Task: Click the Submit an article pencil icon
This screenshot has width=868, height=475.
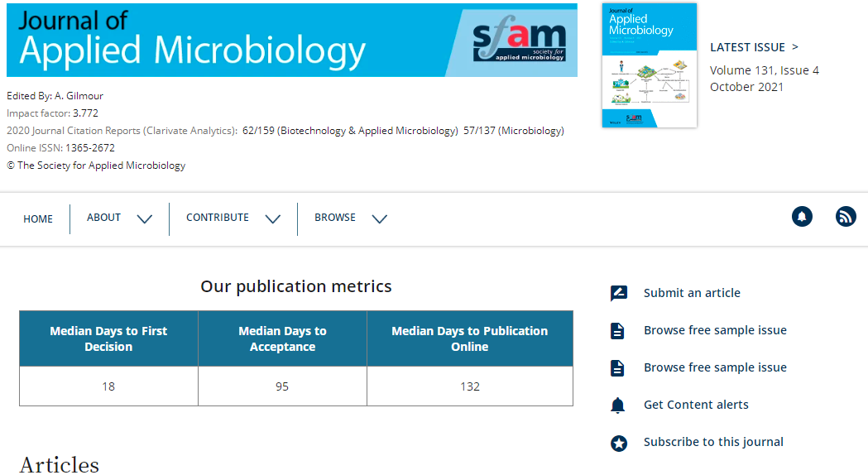Action: pos(618,293)
